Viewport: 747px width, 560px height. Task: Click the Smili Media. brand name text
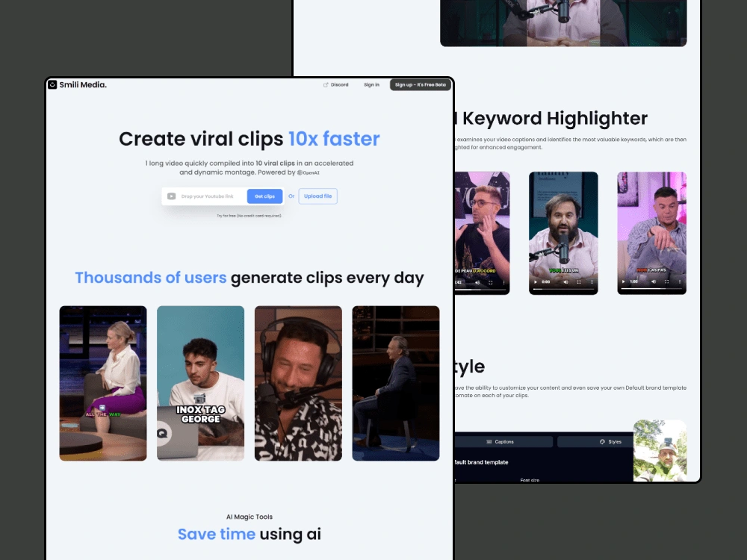[x=83, y=85]
